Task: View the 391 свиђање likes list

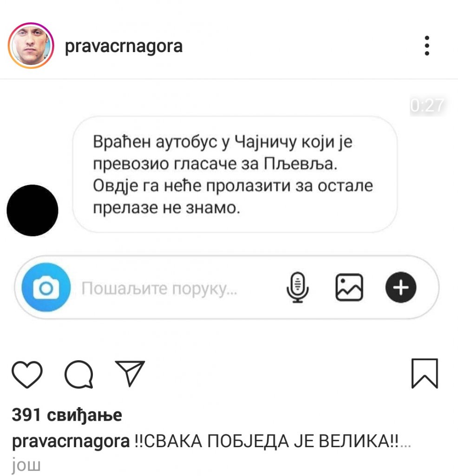Action: click(x=67, y=415)
